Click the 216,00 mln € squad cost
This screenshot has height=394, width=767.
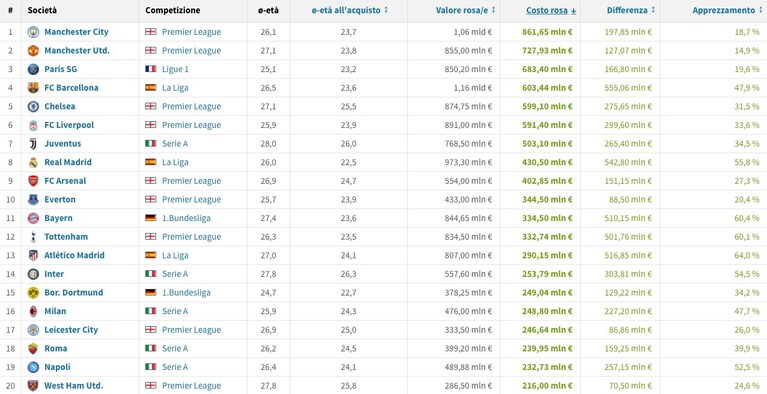tap(547, 385)
